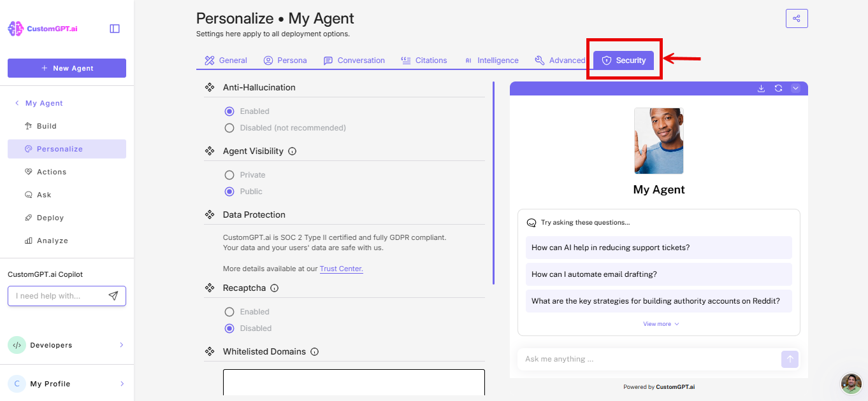Click Whitelisted Domains info icon

315,352
